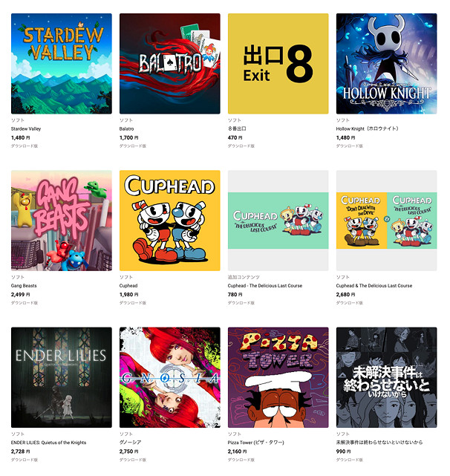
Task: Open the グノーシア title link
Action: pos(130,443)
